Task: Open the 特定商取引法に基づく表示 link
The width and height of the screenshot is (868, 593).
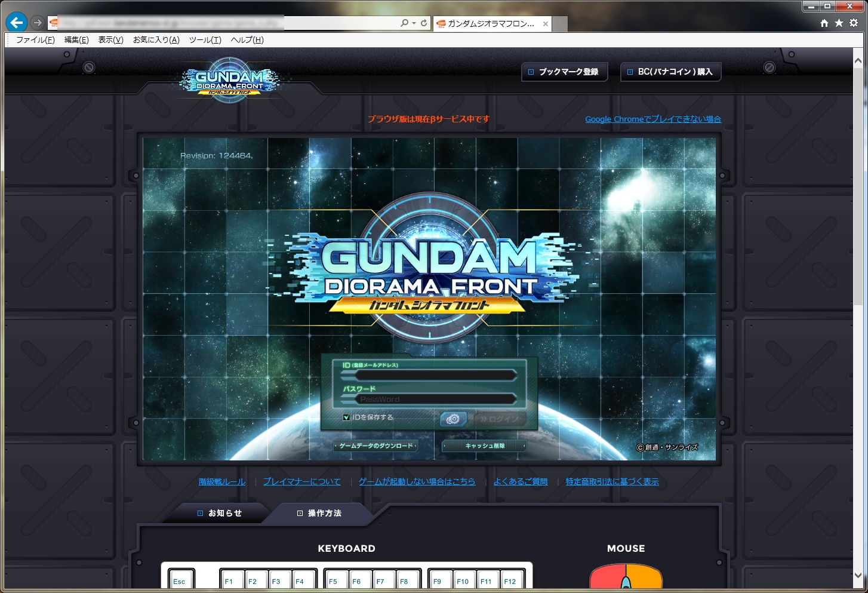Action: [x=612, y=482]
